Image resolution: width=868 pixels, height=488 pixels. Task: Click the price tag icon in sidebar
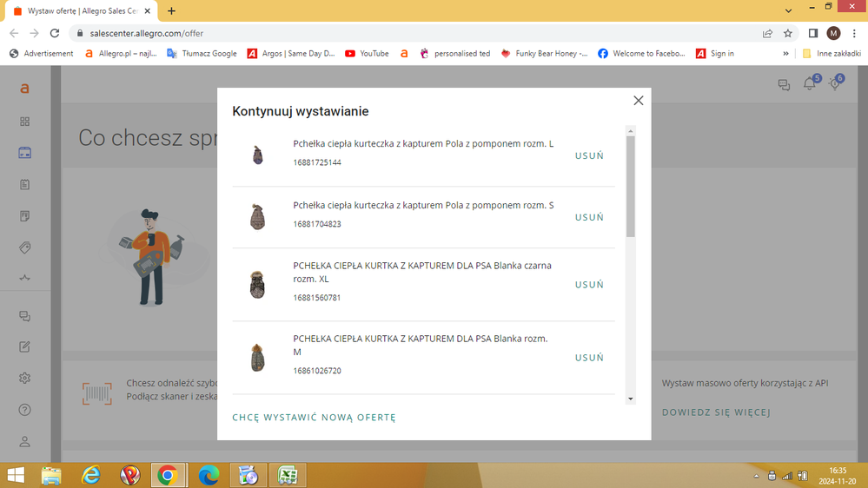24,247
